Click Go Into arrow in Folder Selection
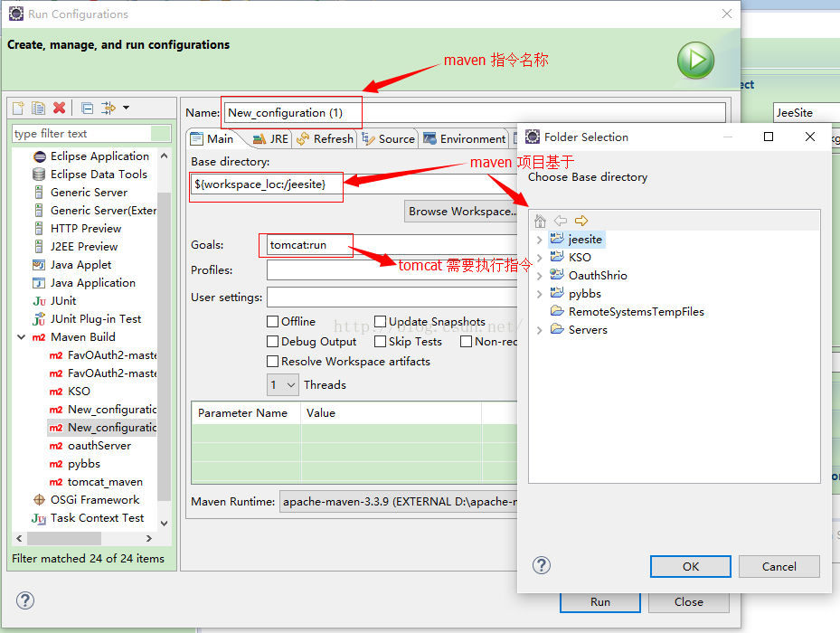Image resolution: width=840 pixels, height=633 pixels. pos(581,221)
